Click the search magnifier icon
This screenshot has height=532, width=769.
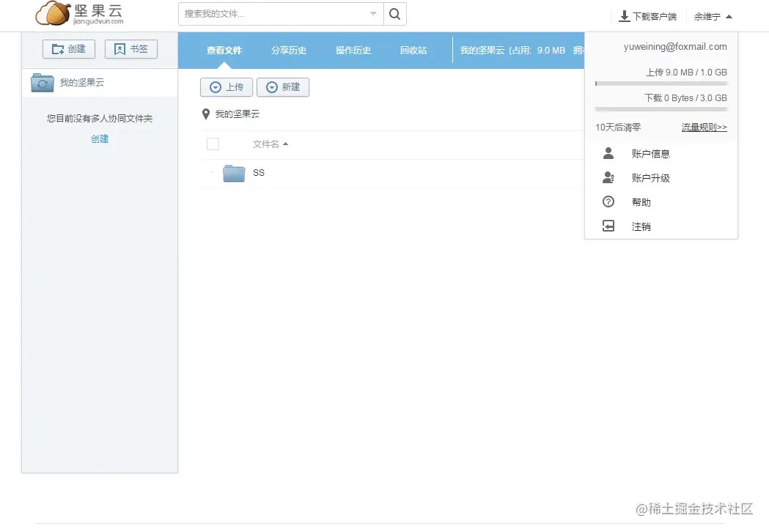[394, 14]
